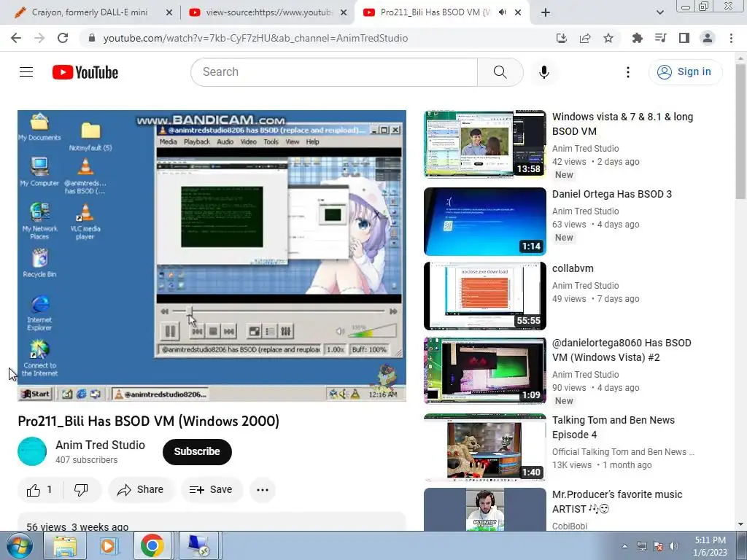Open the collabvm 55:55 thumbnail
Screen dimensions: 747x560
(485, 296)
